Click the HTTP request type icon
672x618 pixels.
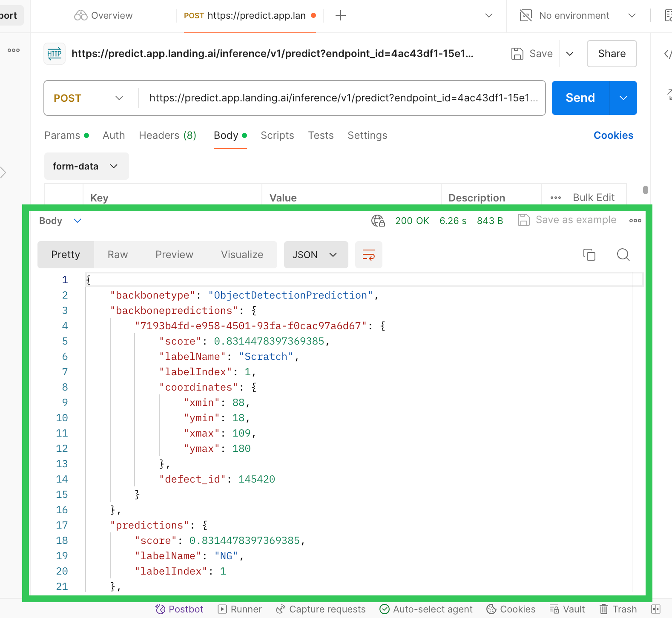[55, 54]
